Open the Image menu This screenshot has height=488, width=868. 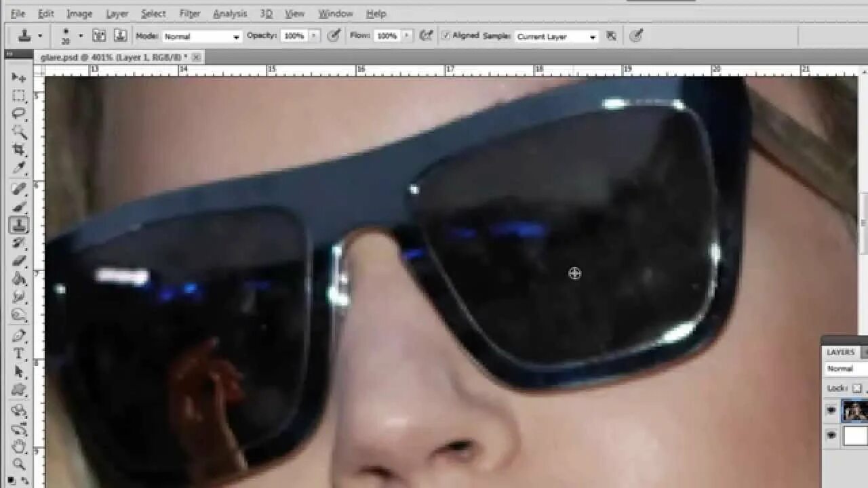pos(79,14)
